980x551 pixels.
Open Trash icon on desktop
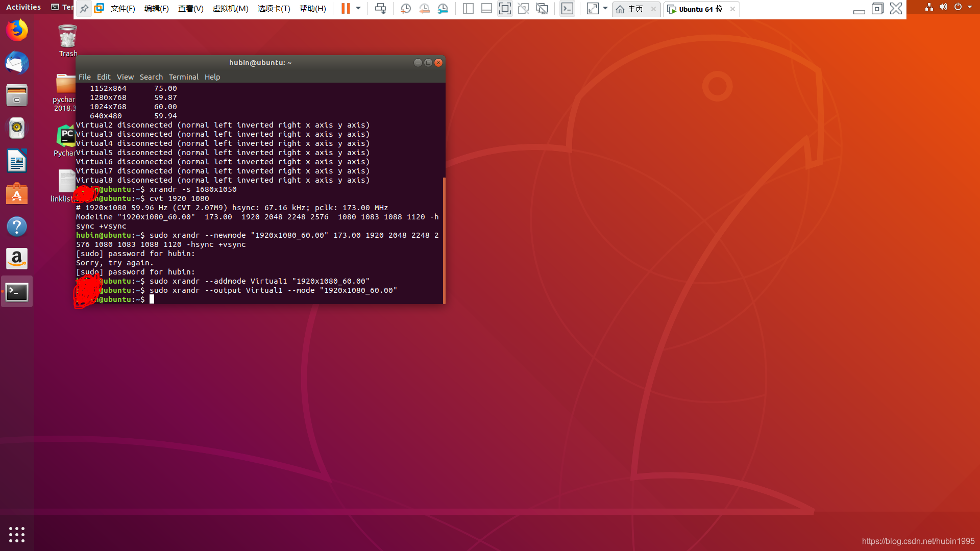coord(69,39)
